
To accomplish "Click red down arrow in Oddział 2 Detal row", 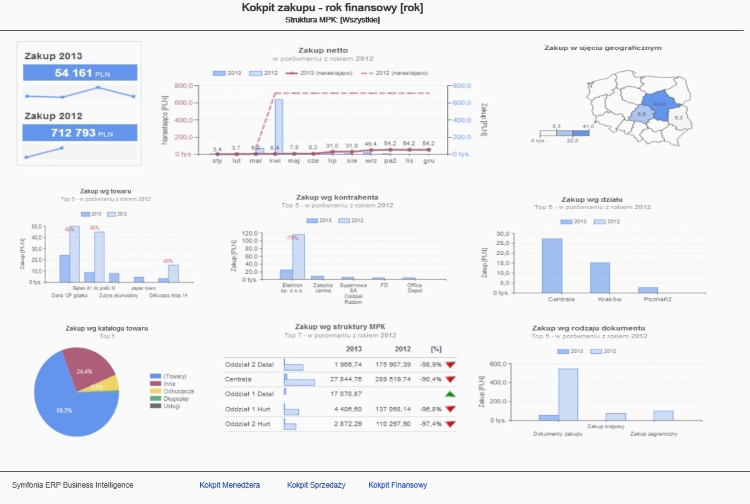I will click(451, 365).
